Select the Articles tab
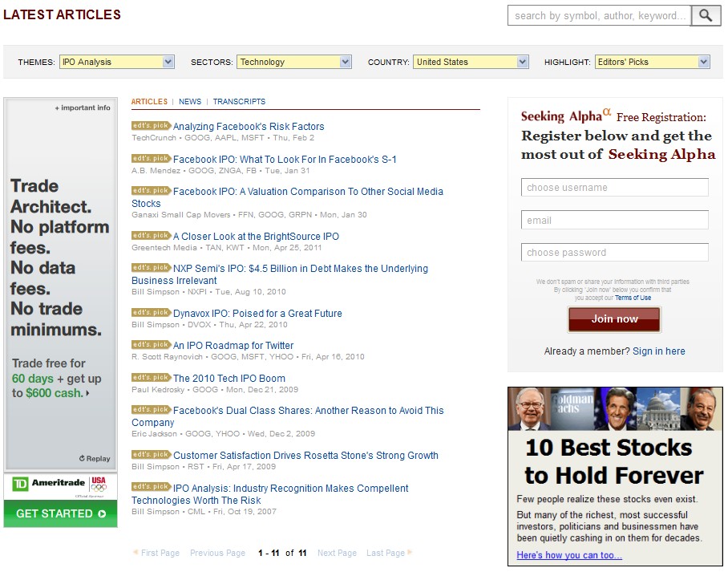728x572 pixels. [x=149, y=102]
